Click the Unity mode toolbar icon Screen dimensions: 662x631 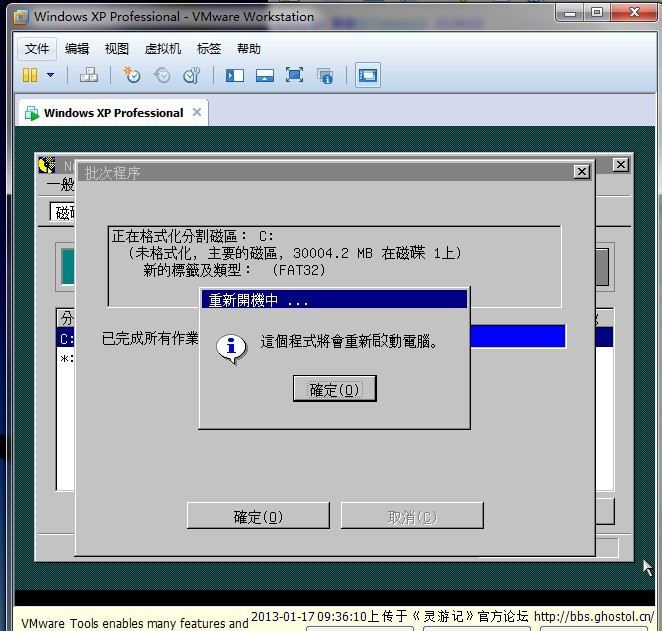point(324,75)
